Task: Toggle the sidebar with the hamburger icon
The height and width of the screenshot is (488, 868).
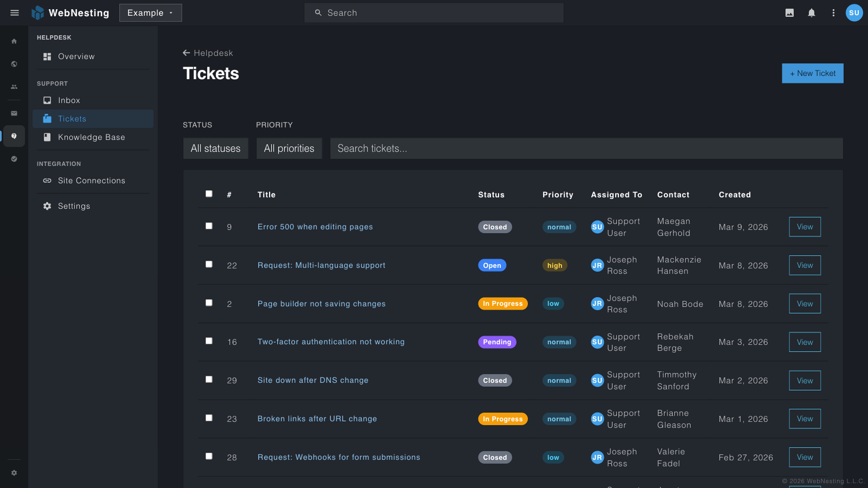Action: pyautogui.click(x=14, y=12)
